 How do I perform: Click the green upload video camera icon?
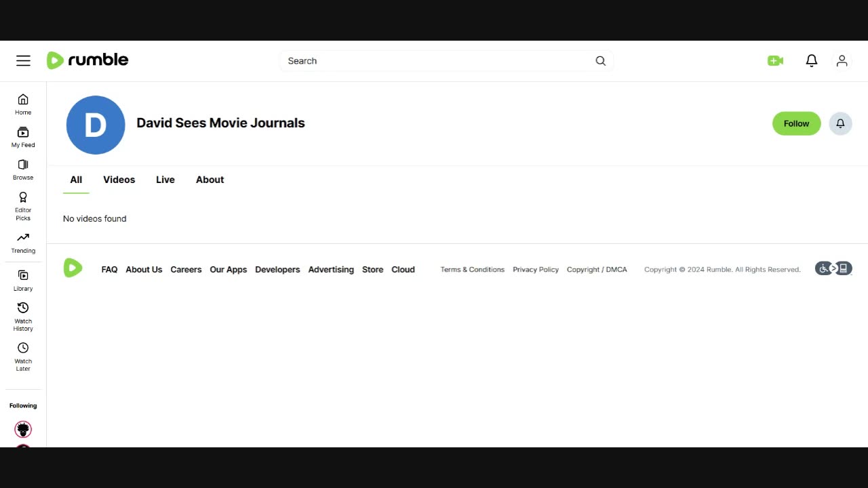point(775,61)
